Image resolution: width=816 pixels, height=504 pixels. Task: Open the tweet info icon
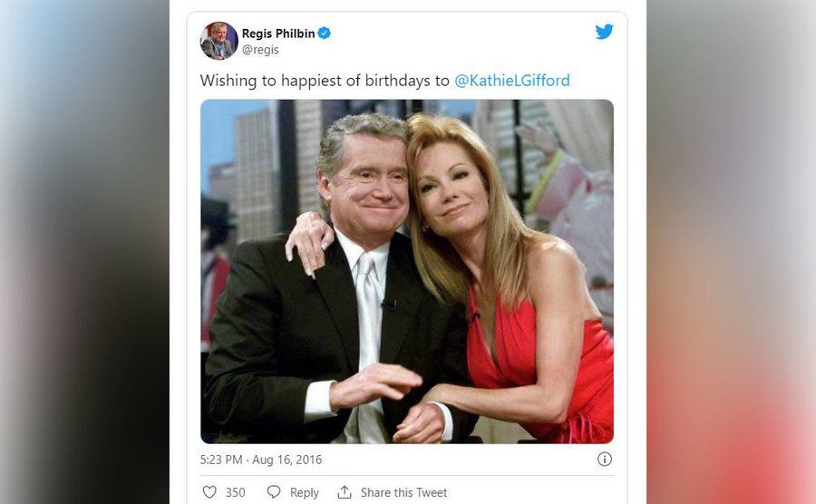point(604,460)
